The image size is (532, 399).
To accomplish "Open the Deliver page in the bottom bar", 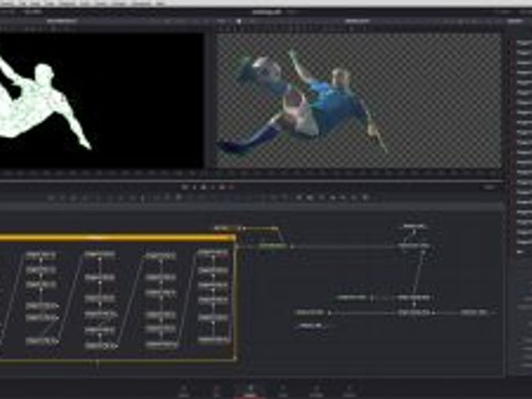I will point(349,391).
